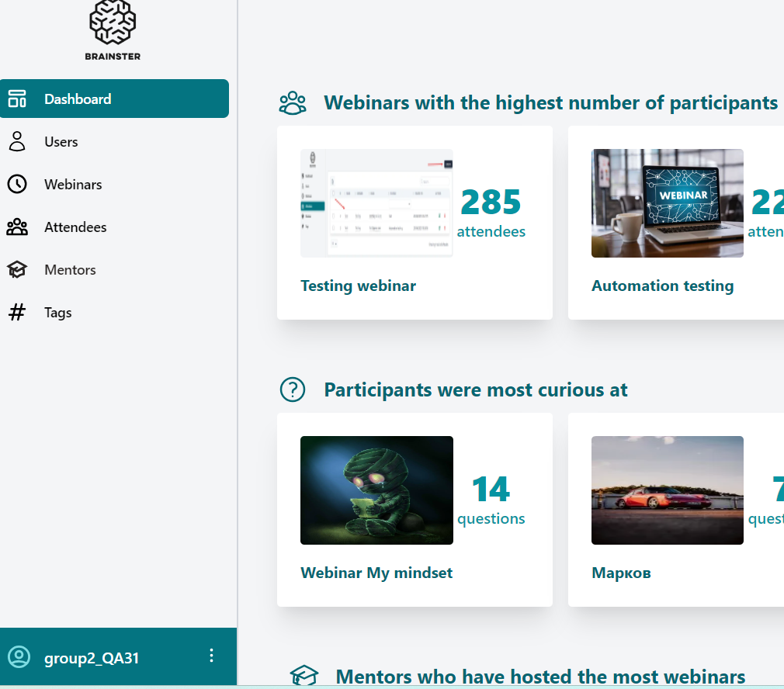Image resolution: width=784 pixels, height=689 pixels.
Task: Open the Automation testing webinar title
Action: pyautogui.click(x=662, y=286)
